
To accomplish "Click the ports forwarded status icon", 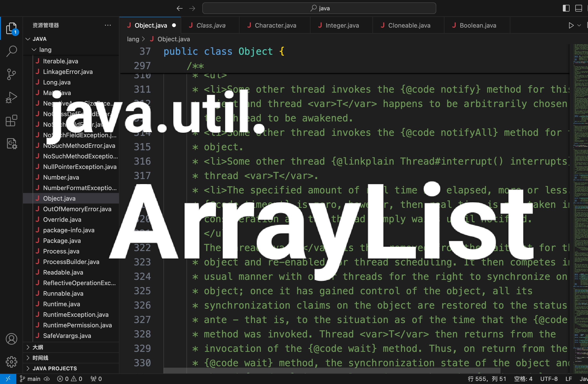I will tap(96, 378).
